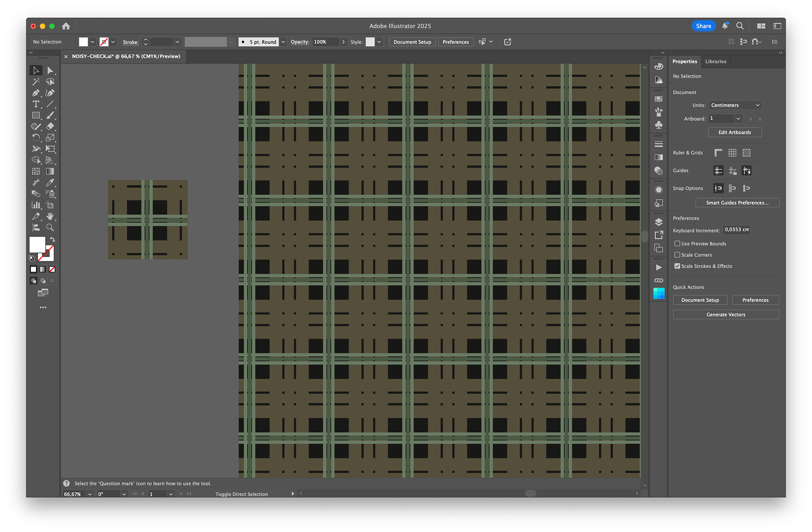Click the Home icon
The height and width of the screenshot is (532, 812).
(x=66, y=26)
